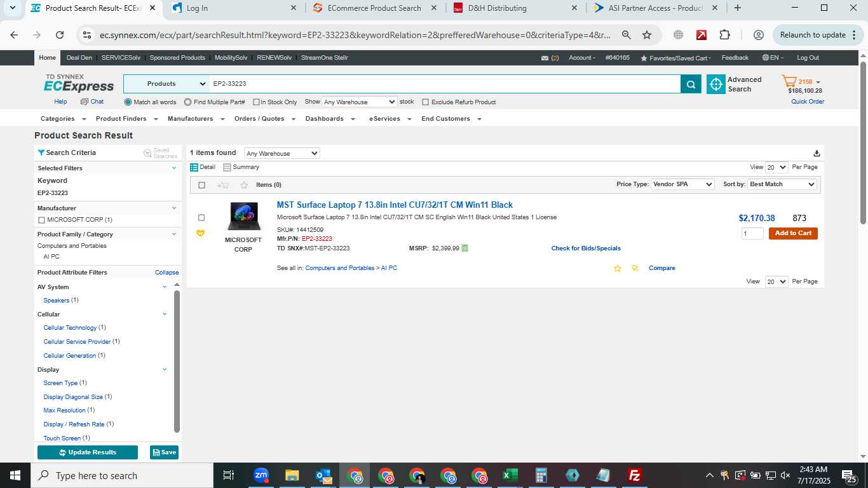Click the attribute filters panel scrollbar
The height and width of the screenshot is (488, 868).
pos(177,361)
